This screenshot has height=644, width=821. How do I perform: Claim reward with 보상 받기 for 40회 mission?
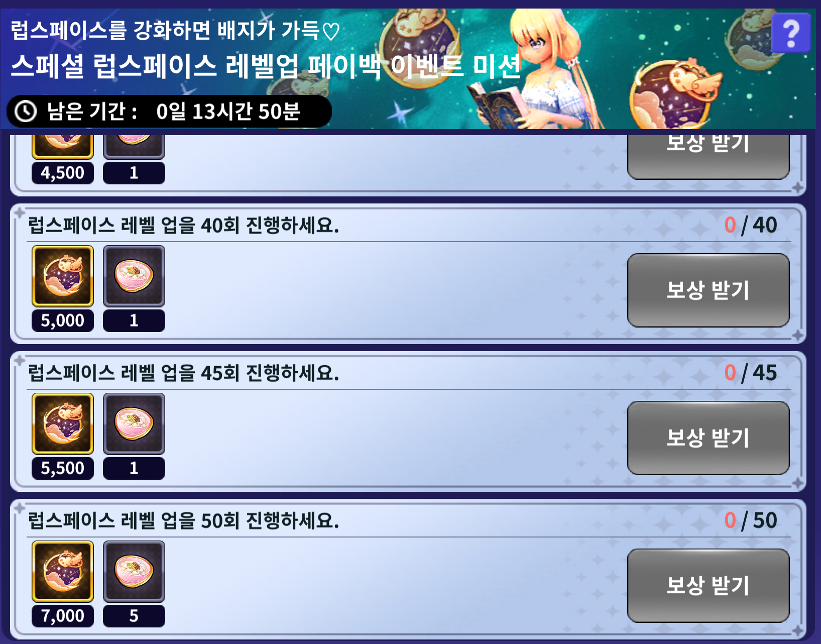[x=708, y=290]
